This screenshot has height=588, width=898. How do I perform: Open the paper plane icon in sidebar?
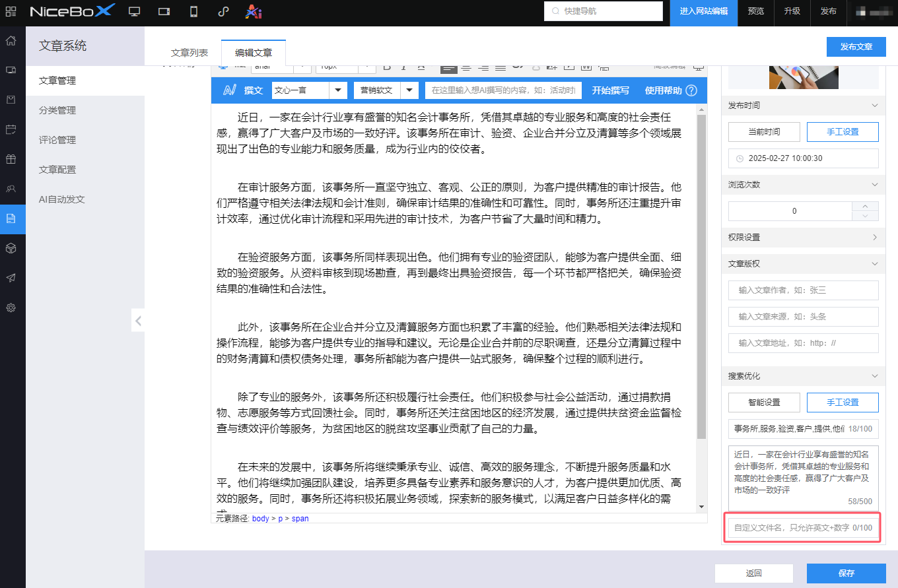[x=11, y=278]
